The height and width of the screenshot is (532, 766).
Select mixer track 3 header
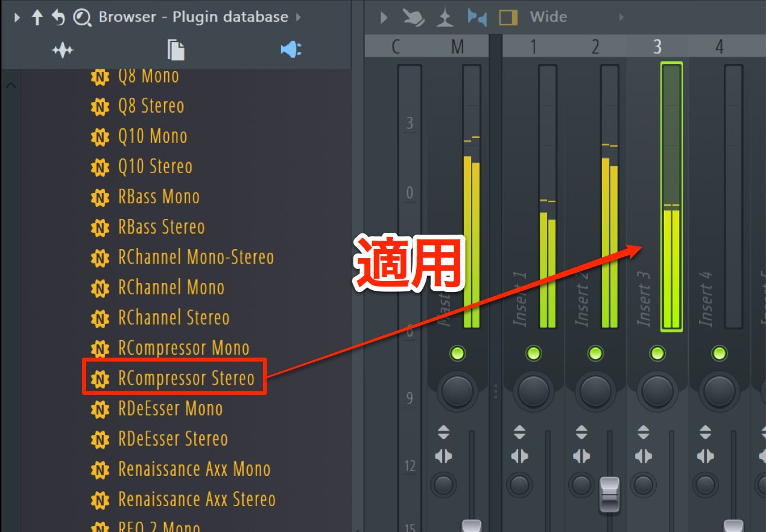pyautogui.click(x=657, y=46)
